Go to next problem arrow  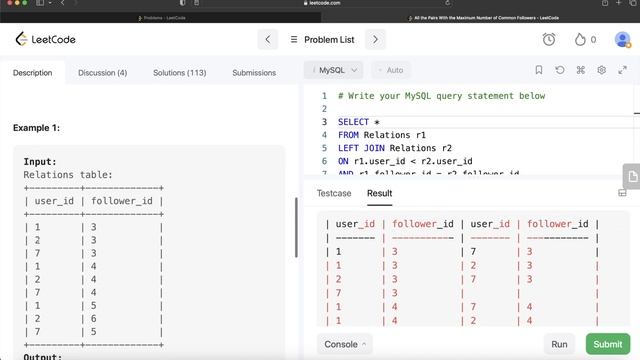click(375, 40)
